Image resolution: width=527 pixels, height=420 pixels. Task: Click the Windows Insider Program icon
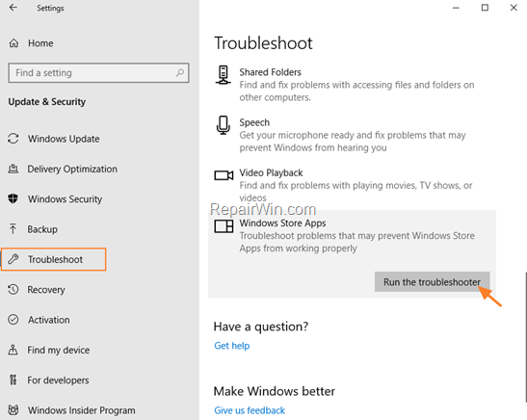(x=13, y=410)
